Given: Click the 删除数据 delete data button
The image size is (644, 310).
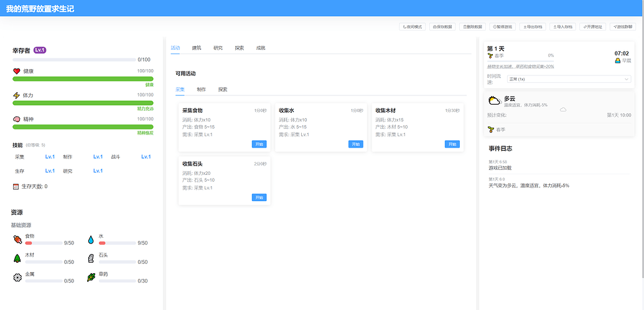Looking at the screenshot, I should point(472,27).
